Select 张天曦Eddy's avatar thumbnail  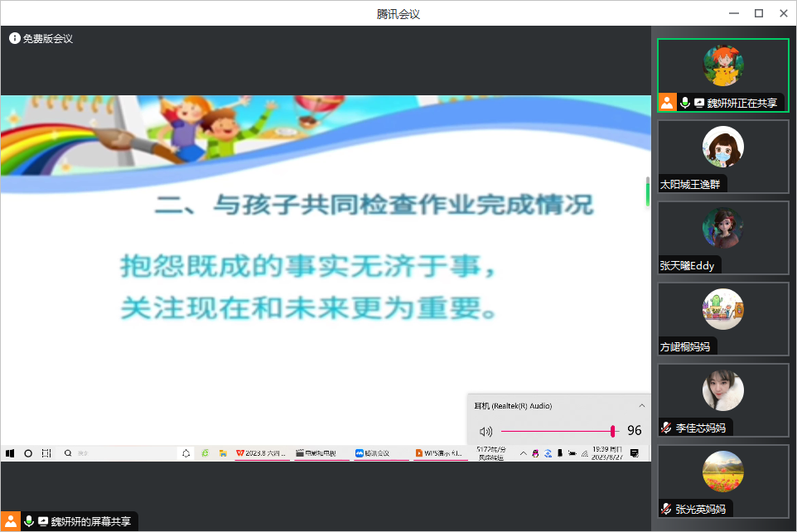tap(722, 228)
